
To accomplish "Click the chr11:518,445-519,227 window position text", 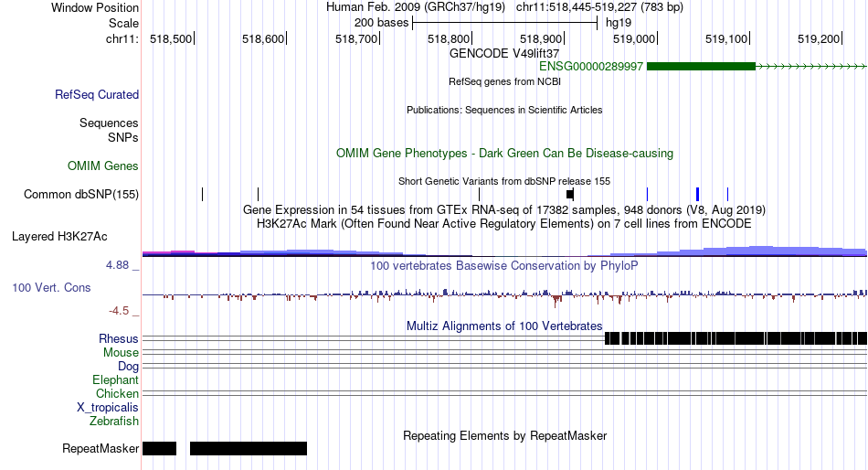I will (599, 7).
